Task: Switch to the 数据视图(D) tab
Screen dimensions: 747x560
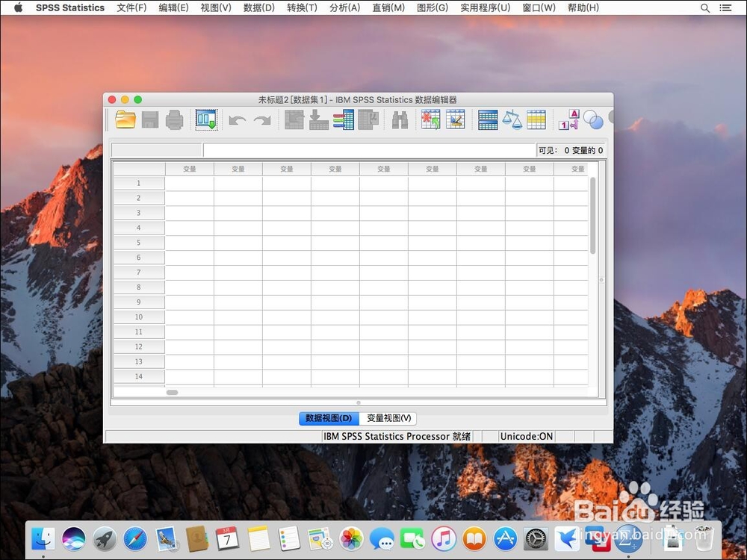Action: coord(329,418)
